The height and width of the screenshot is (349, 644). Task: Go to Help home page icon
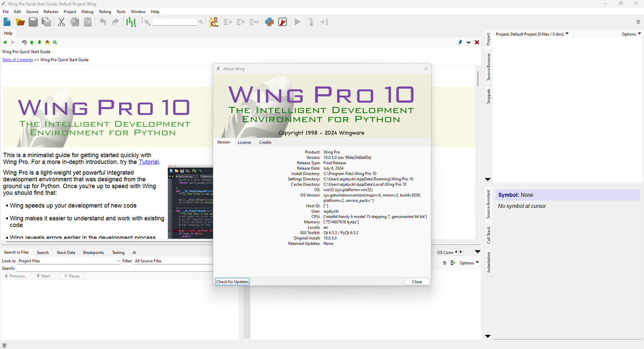pyautogui.click(x=47, y=43)
